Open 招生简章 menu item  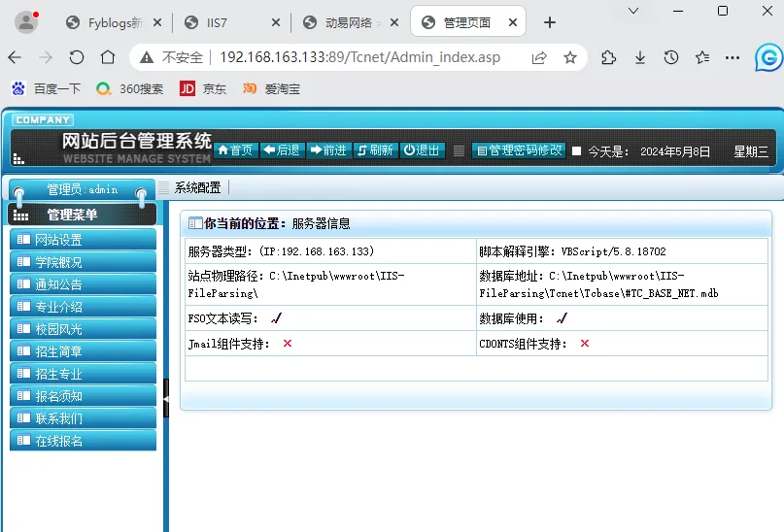pos(83,351)
